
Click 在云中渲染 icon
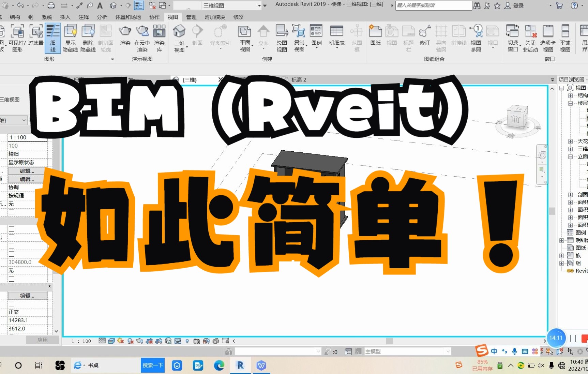pos(142,31)
